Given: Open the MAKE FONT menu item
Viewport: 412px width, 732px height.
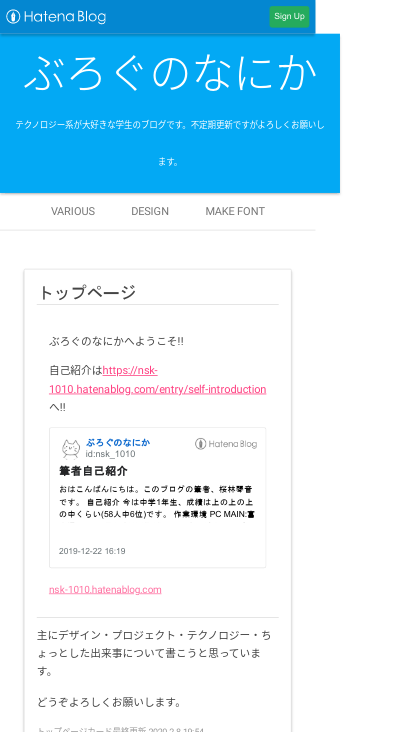Looking at the screenshot, I should tap(235, 211).
